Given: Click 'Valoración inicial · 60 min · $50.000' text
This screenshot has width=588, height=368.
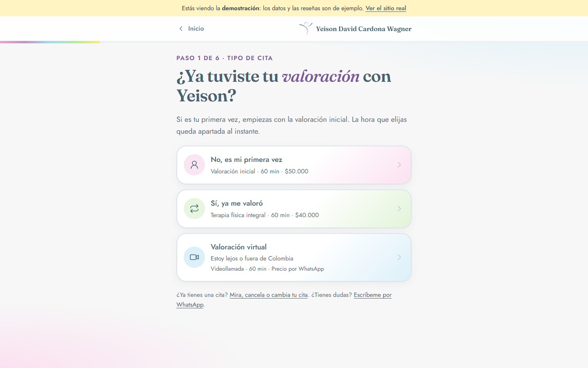Looking at the screenshot, I should [259, 171].
